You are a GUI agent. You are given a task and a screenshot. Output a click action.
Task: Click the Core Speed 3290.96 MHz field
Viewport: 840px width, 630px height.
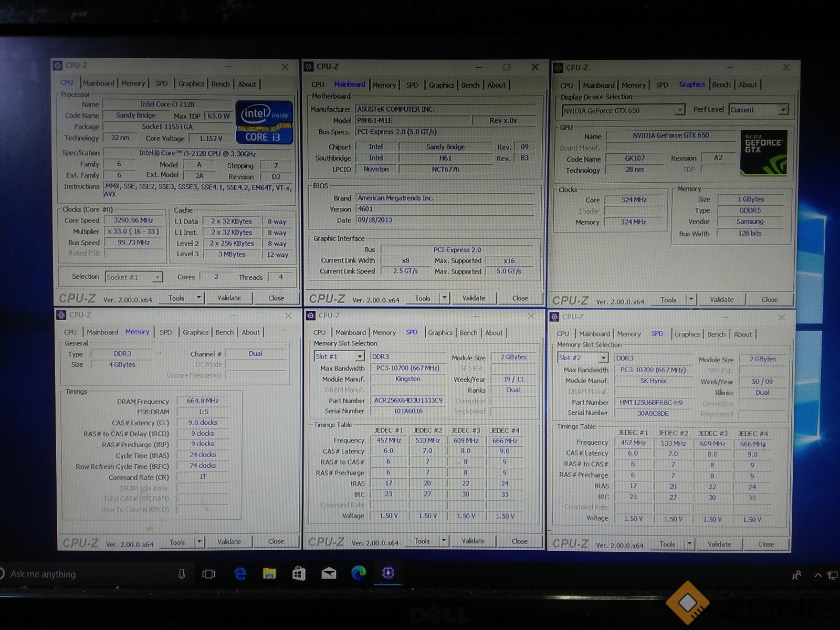[133, 220]
